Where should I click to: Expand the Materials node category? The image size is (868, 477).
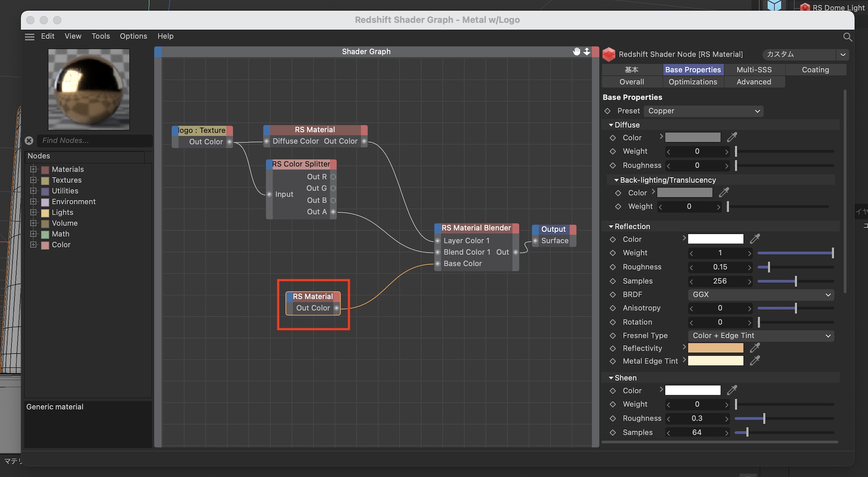tap(33, 169)
